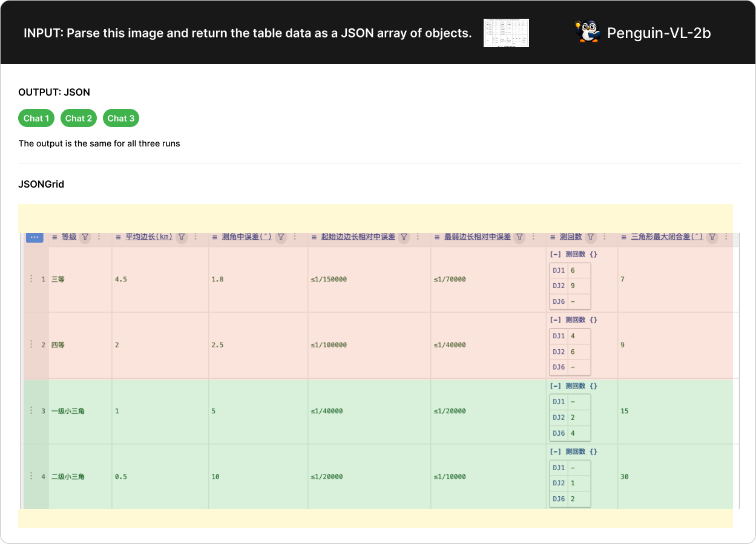Click the blue ellipsis button in grid corner
Viewport: 756px width, 544px height.
(35, 237)
